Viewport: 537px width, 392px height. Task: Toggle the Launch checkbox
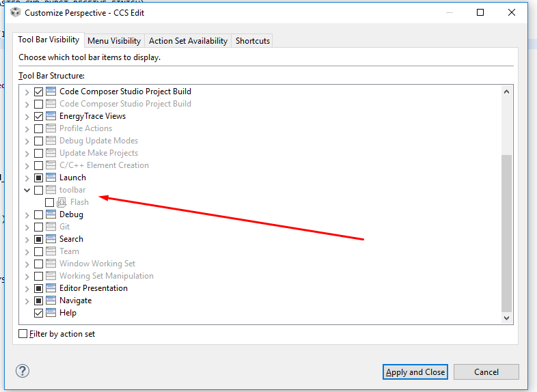point(38,178)
